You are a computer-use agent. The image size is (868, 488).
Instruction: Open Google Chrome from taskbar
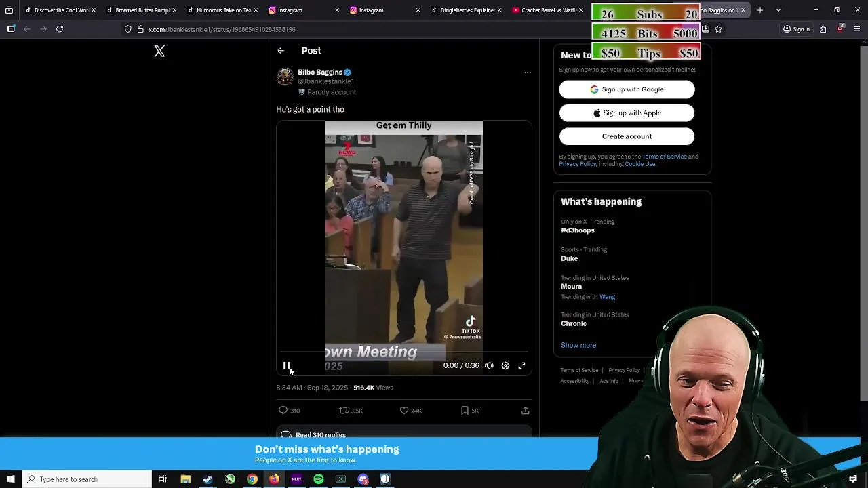pyautogui.click(x=252, y=479)
